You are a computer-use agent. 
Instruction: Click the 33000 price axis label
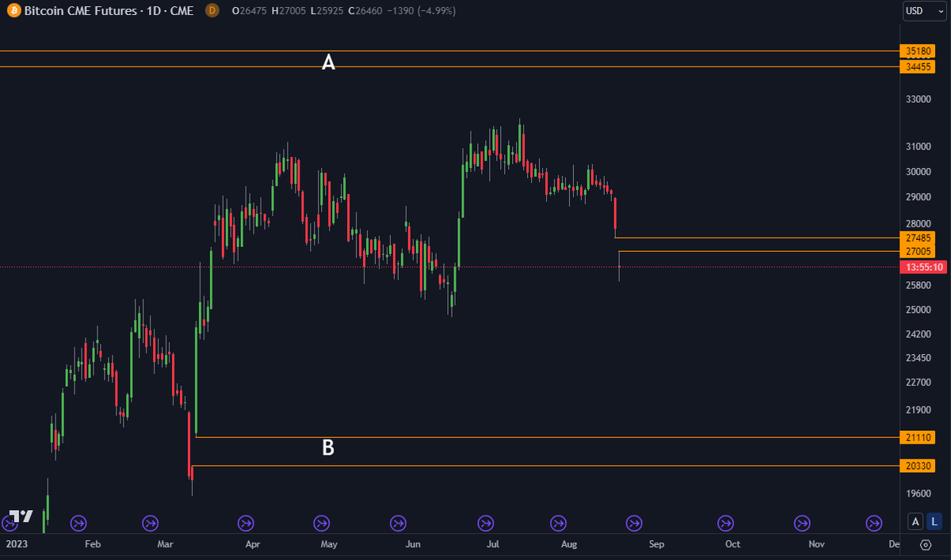click(919, 100)
